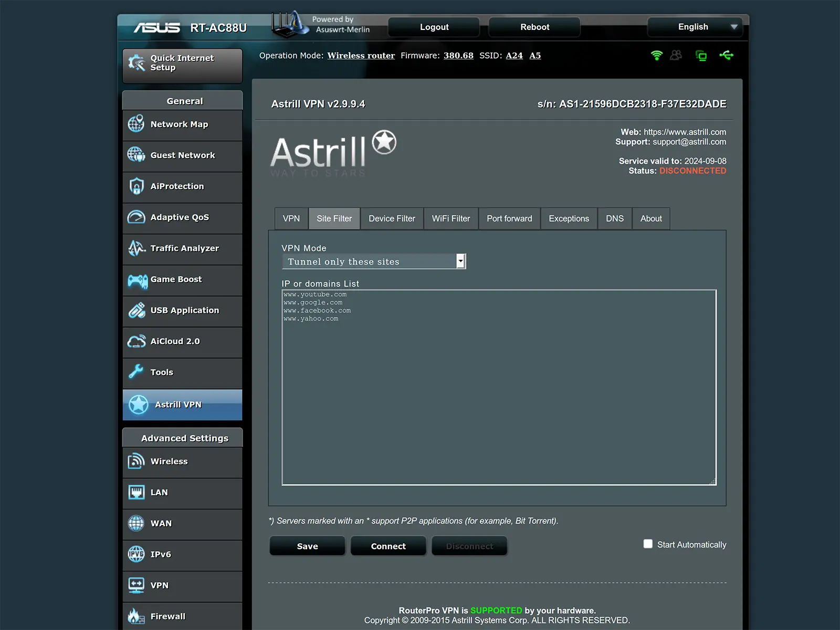Click the green USB status icon
Viewport: 840px width, 630px height.
pyautogui.click(x=727, y=55)
